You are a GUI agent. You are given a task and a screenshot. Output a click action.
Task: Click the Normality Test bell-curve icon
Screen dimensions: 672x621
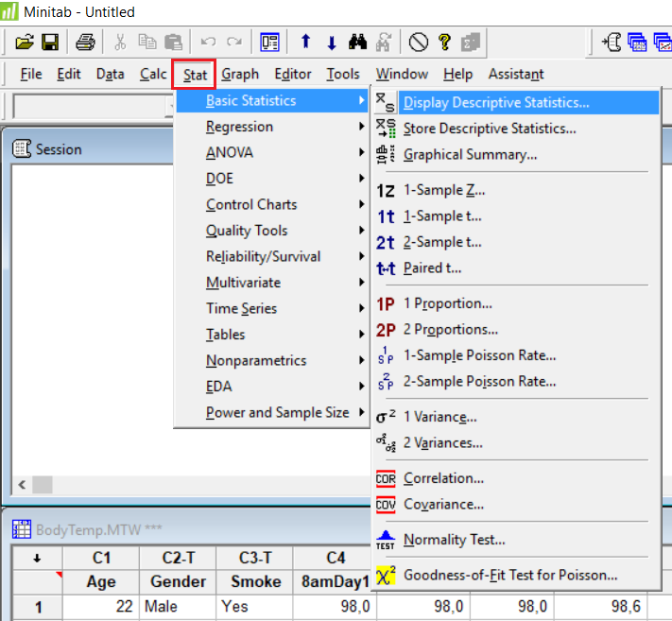click(x=386, y=540)
